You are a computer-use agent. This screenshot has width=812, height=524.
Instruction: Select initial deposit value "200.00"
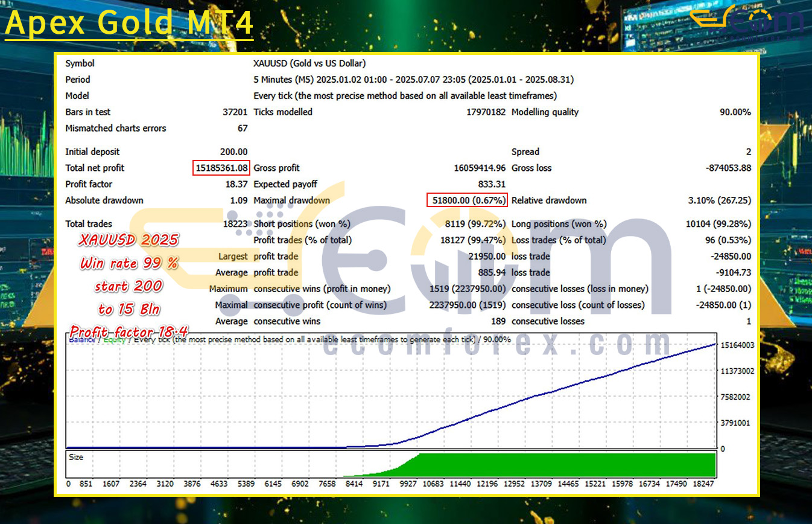pos(234,152)
